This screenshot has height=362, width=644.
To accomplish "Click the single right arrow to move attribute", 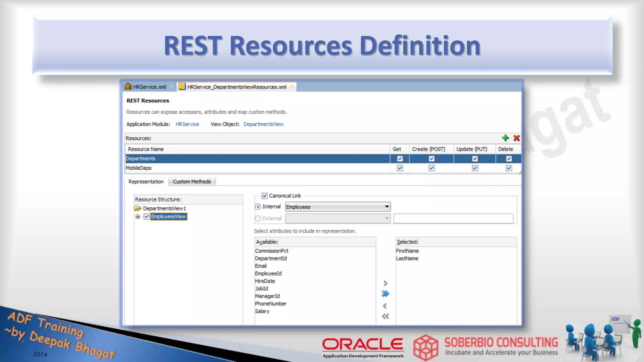I will point(385,283).
